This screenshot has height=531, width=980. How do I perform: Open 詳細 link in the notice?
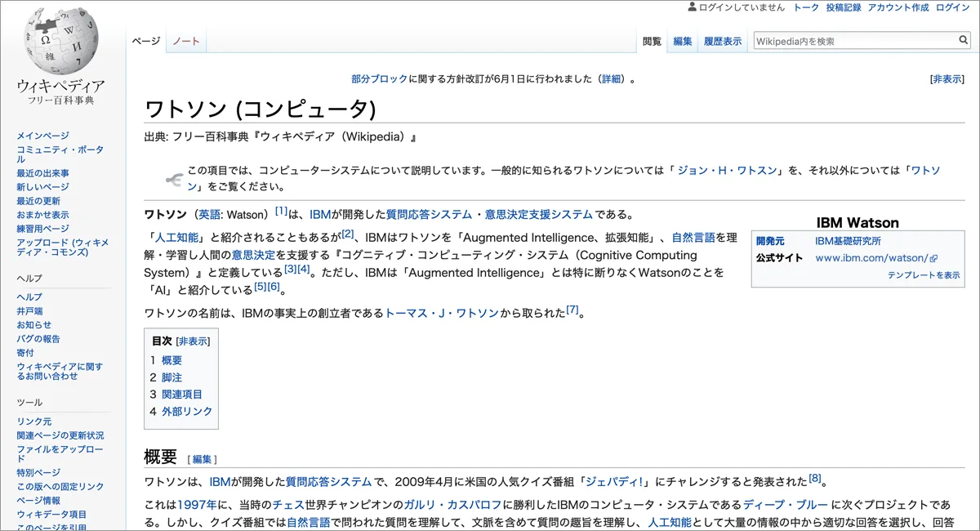612,79
